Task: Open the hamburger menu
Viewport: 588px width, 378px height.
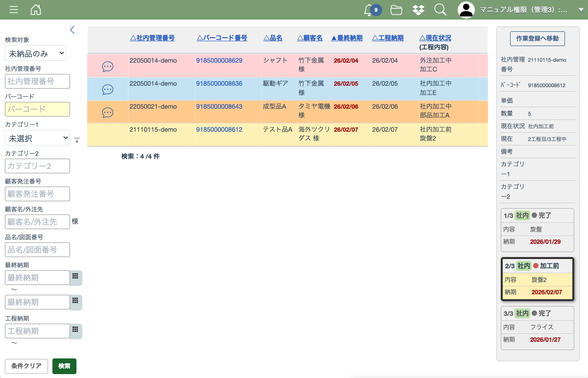Action: (14, 10)
